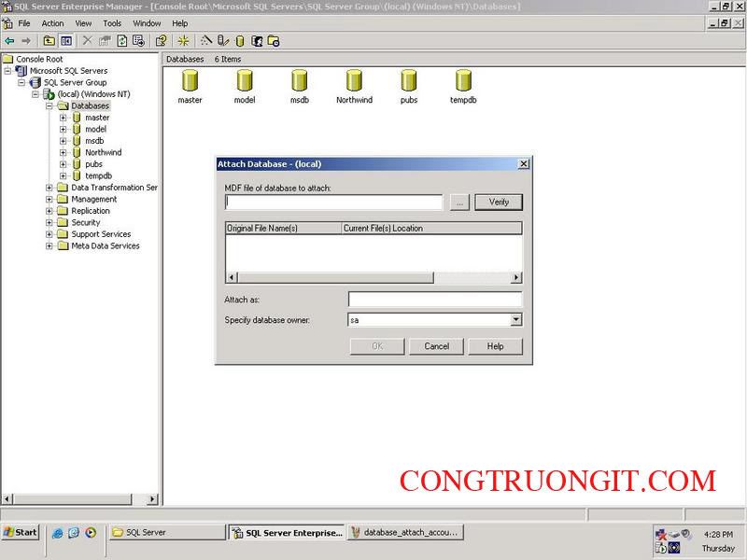The width and height of the screenshot is (747, 560).
Task: Close the Attach Database dialog
Action: coord(523,164)
